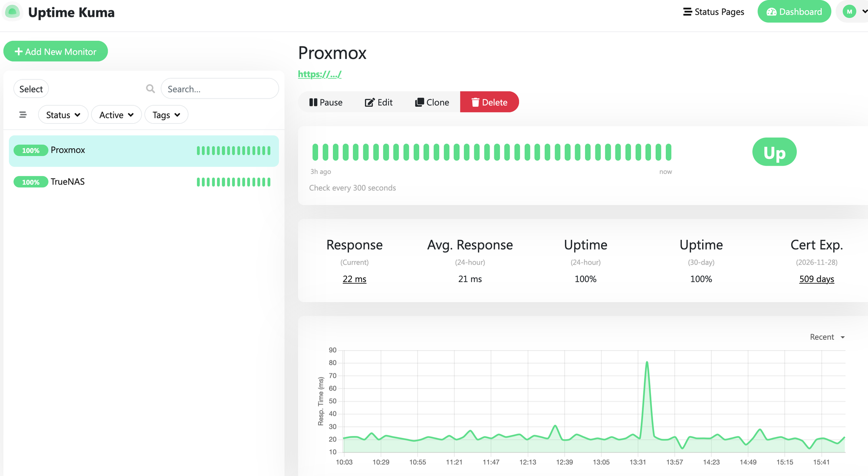Image resolution: width=868 pixels, height=476 pixels.
Task: Click the 21 ms average response value
Action: (470, 279)
